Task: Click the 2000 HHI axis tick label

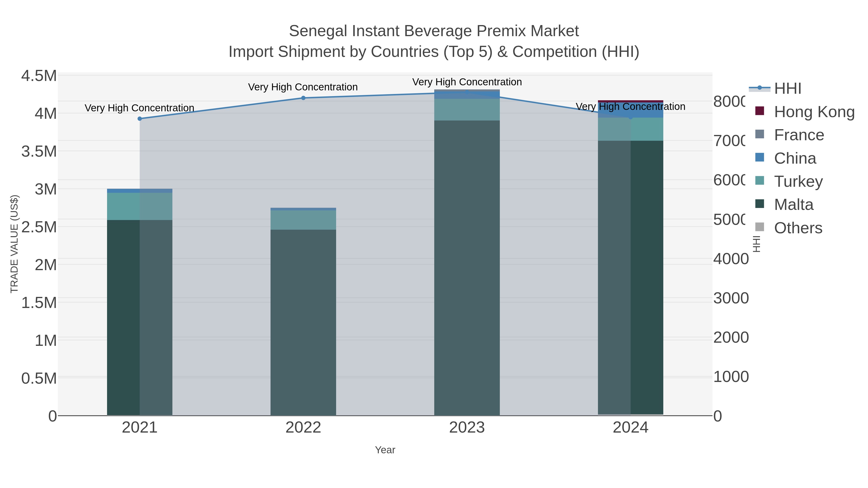Action: [x=731, y=337]
